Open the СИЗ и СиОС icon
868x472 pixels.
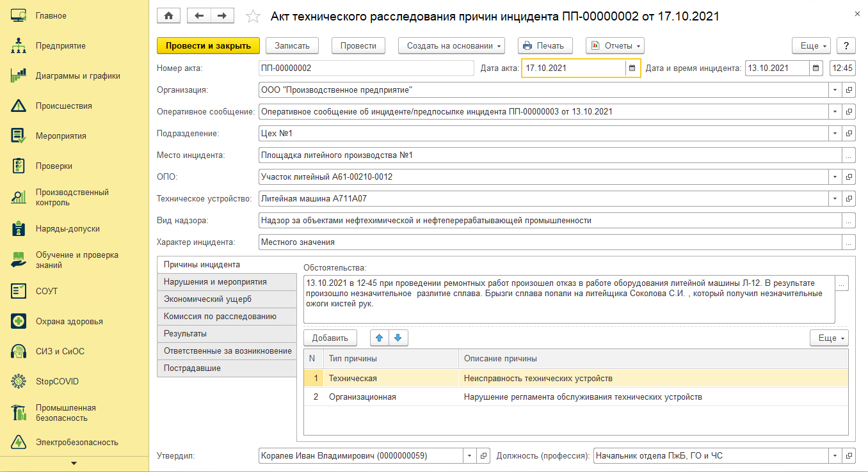pyautogui.click(x=19, y=351)
